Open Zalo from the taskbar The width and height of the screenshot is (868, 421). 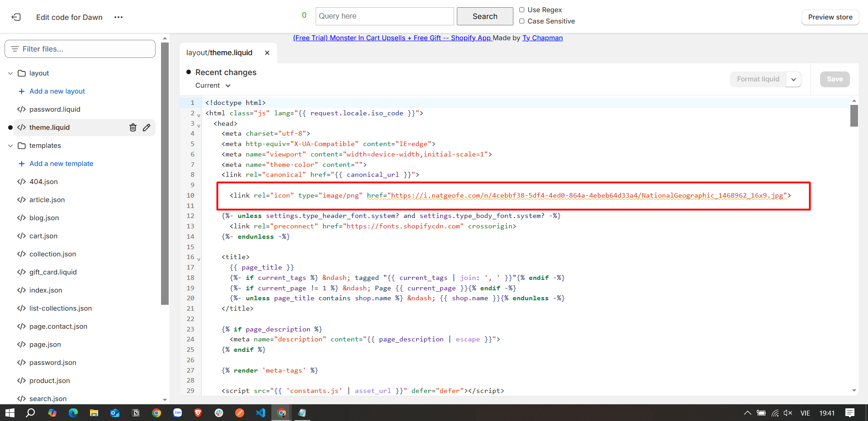pos(177,413)
